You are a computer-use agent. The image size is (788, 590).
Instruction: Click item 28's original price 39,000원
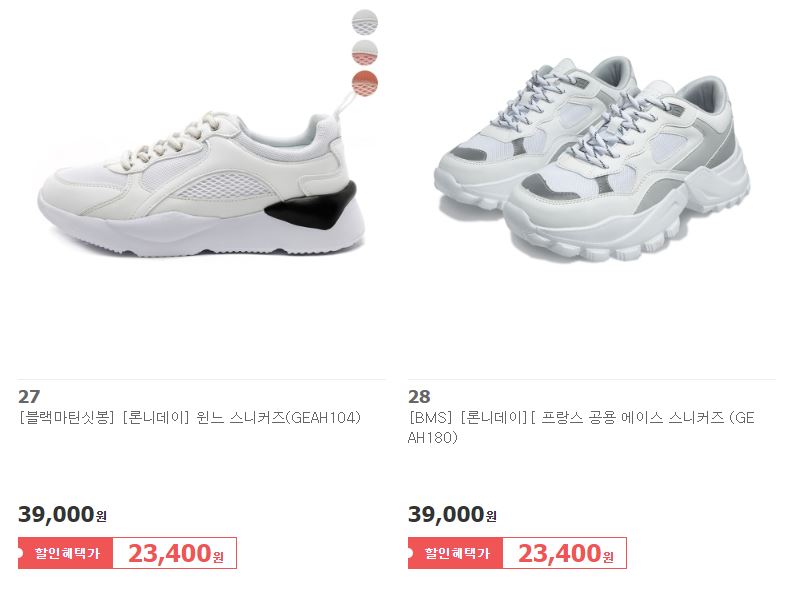[x=452, y=514]
